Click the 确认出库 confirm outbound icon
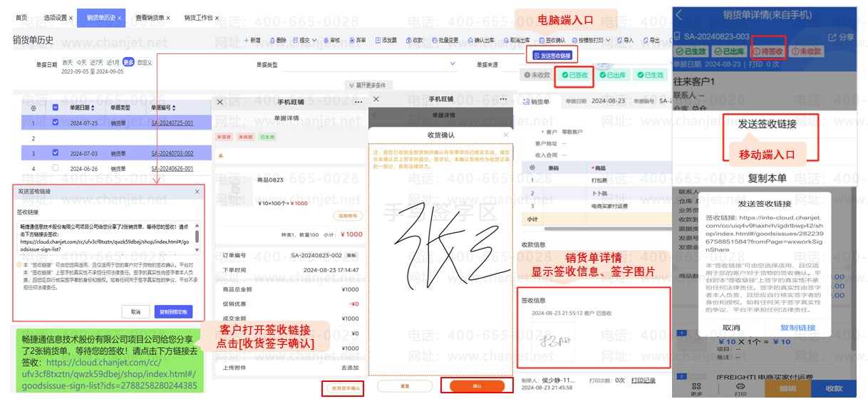 coord(470,41)
